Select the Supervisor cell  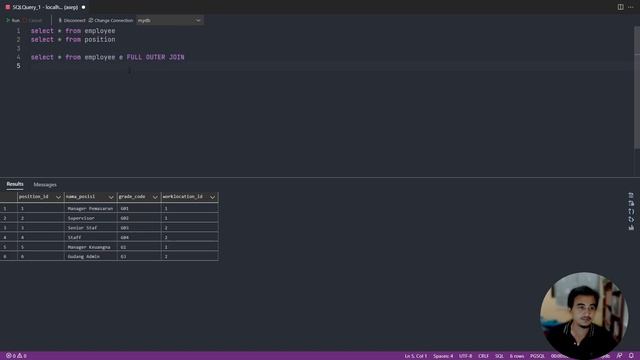click(x=91, y=218)
